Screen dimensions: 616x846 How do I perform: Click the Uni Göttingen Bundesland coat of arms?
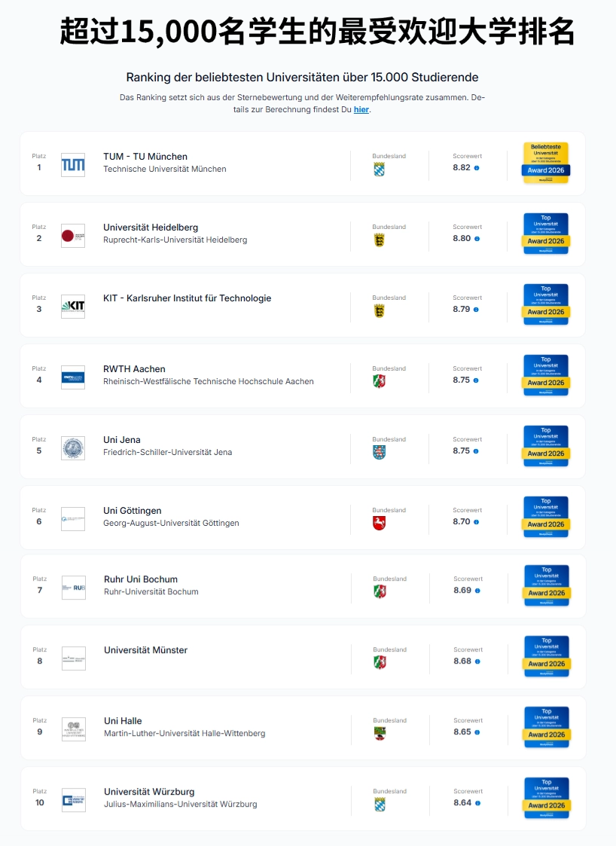(380, 524)
